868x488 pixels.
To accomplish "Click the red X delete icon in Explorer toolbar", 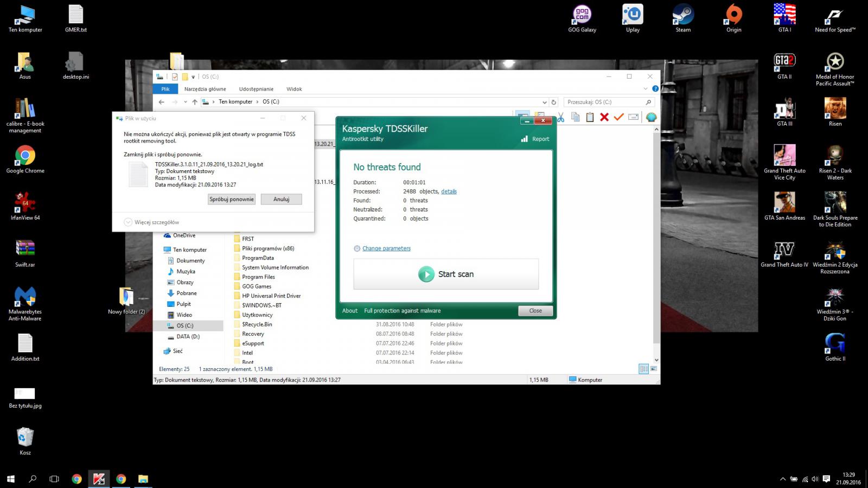I will (604, 117).
